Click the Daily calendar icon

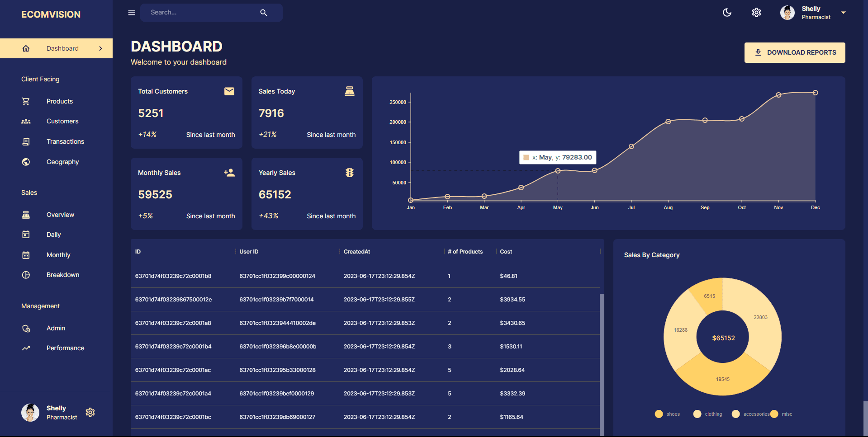pos(26,235)
